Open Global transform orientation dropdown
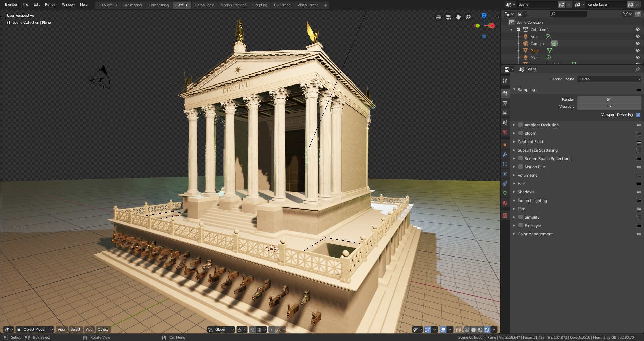This screenshot has height=341, width=644. point(221,330)
